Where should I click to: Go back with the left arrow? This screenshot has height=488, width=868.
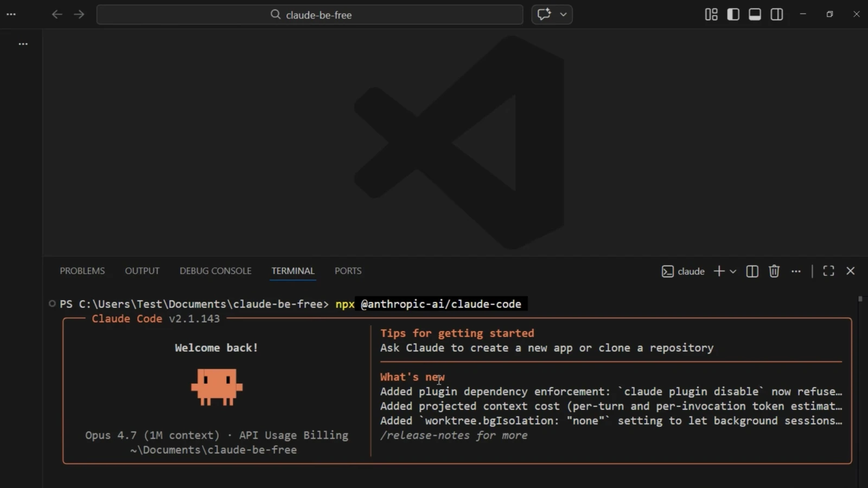(57, 15)
